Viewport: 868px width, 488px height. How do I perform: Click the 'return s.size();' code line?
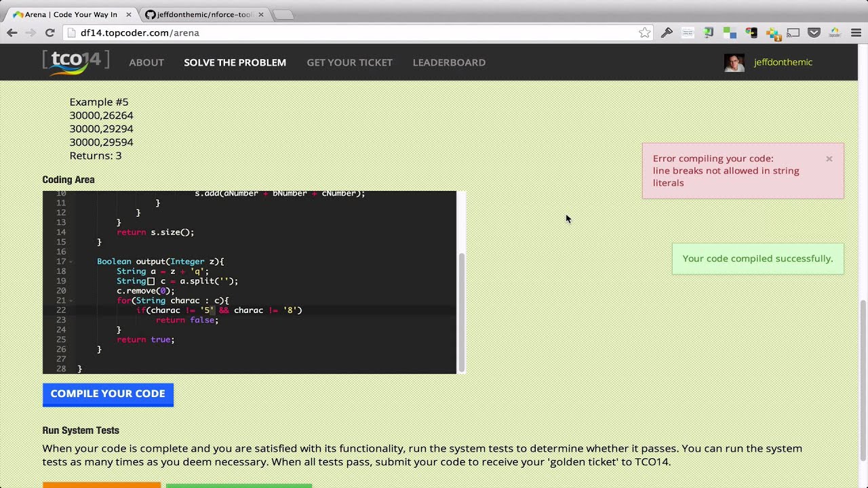click(155, 232)
